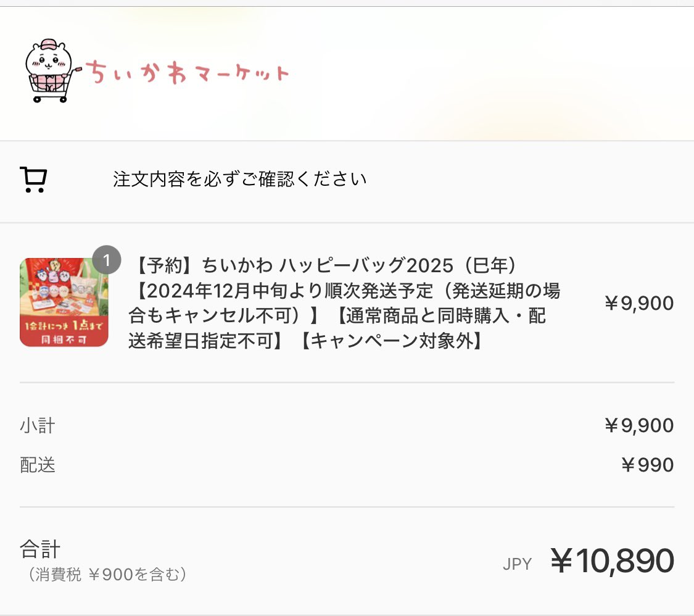Click the shopping cart outline icon
This screenshot has width=694, height=616.
coord(34,180)
